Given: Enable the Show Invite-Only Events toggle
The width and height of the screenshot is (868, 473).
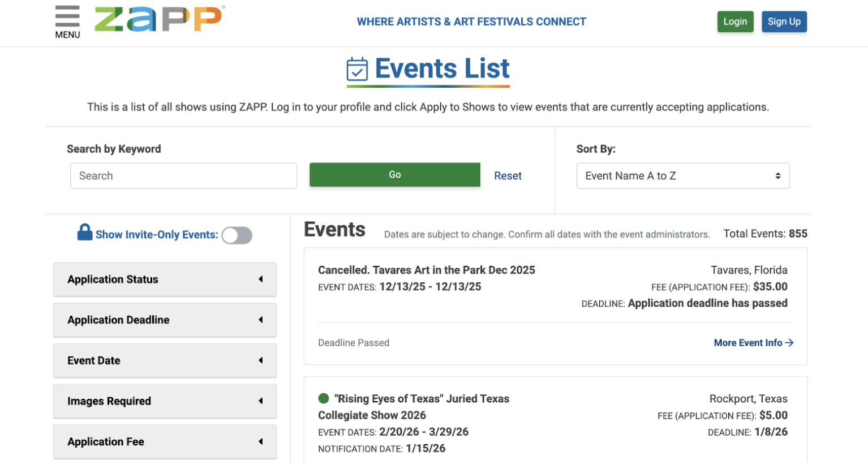Looking at the screenshot, I should point(237,235).
